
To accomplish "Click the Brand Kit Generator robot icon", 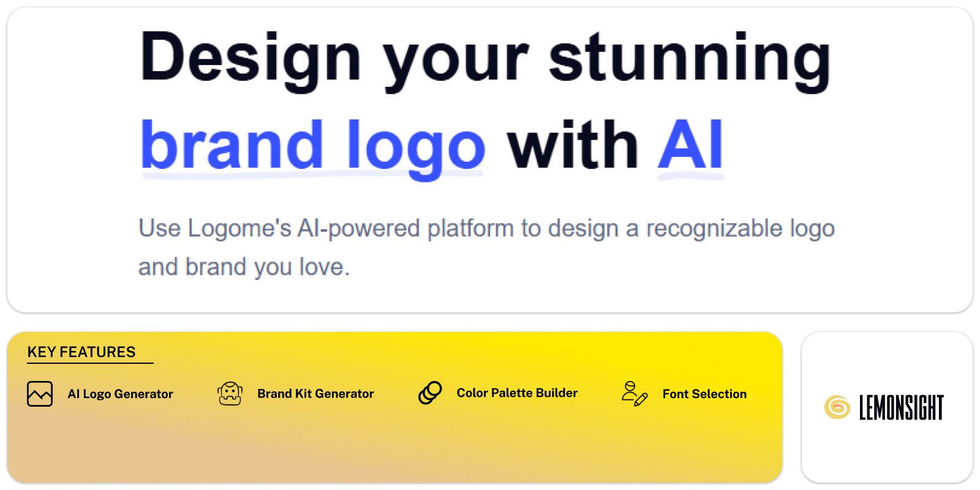I will pyautogui.click(x=230, y=394).
